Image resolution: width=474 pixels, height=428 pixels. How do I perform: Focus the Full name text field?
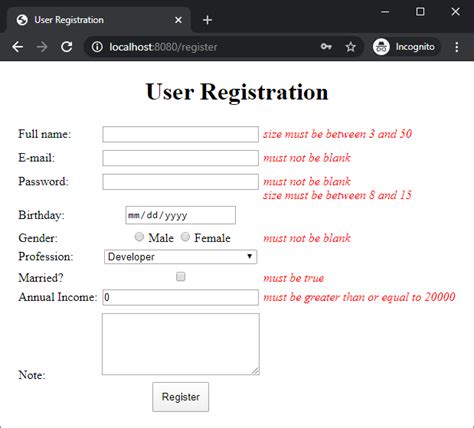point(180,134)
